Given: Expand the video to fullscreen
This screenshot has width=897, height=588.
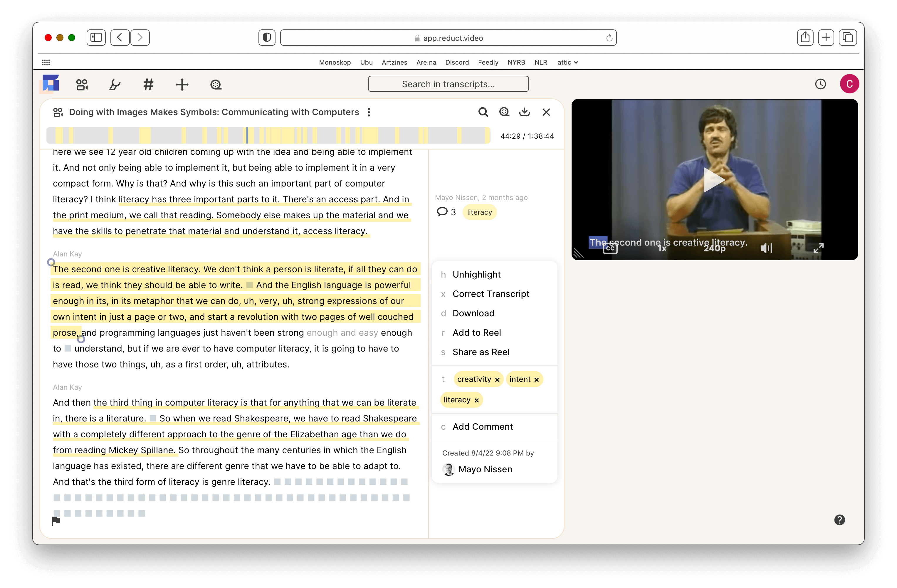Looking at the screenshot, I should point(818,248).
